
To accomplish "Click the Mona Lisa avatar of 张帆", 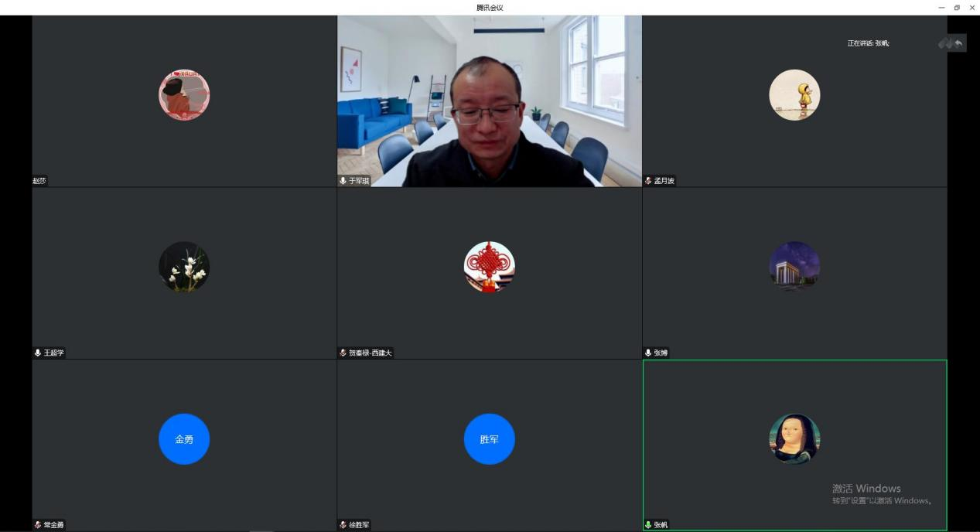I will coord(794,438).
